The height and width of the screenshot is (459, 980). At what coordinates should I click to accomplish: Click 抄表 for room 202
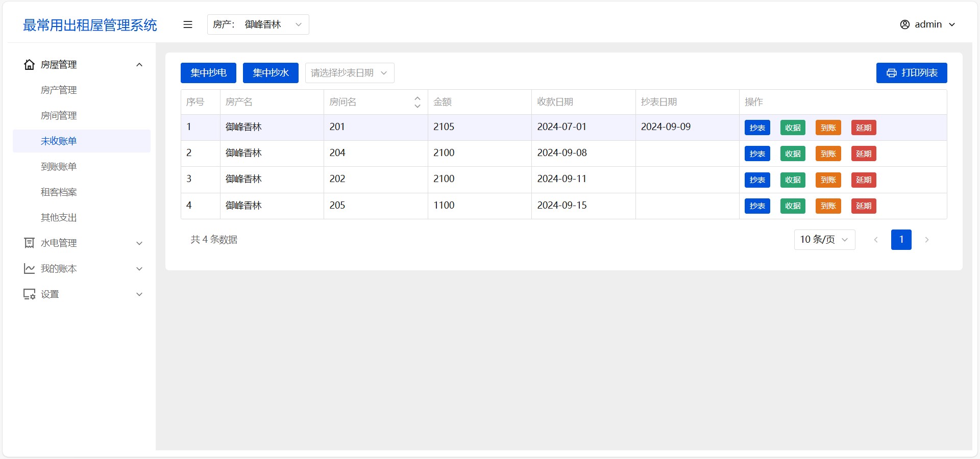tap(757, 180)
